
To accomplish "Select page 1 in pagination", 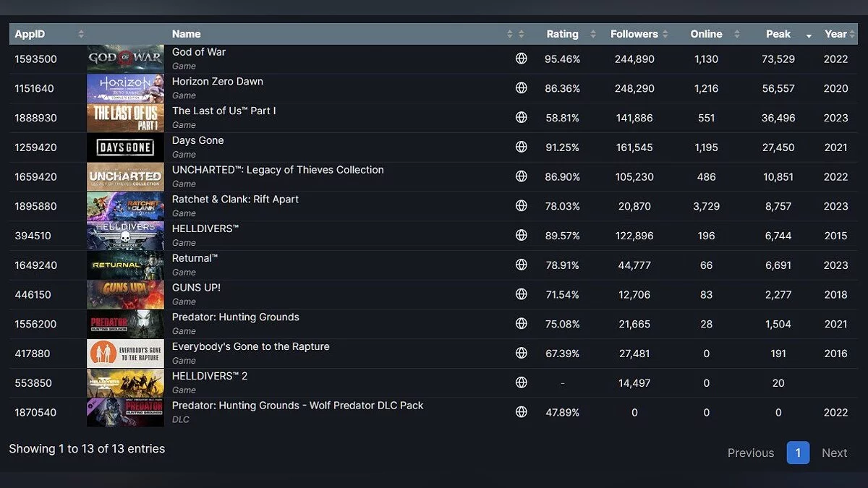I will click(x=798, y=453).
